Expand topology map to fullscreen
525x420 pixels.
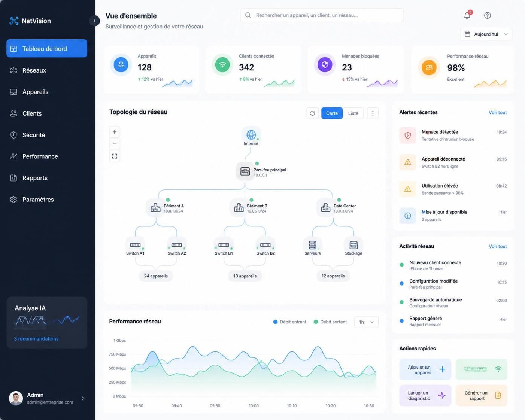115,156
